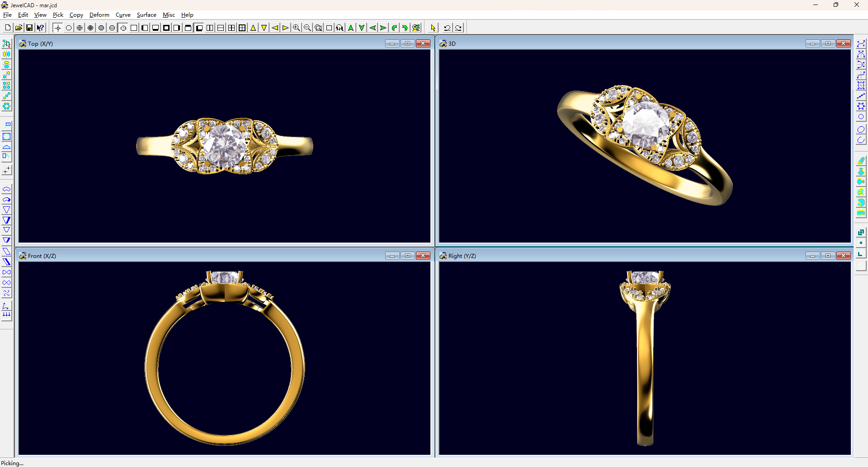Maximize the Front (X/Z) viewport

point(407,256)
